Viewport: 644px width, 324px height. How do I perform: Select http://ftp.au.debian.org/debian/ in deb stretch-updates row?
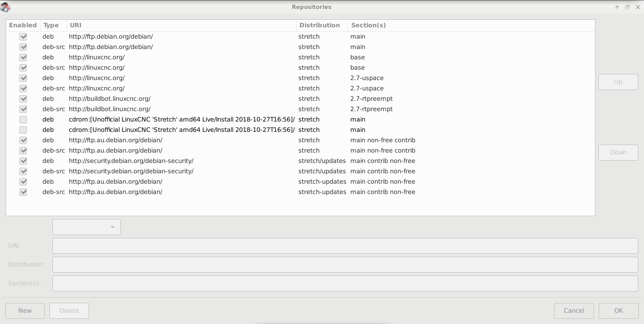[x=116, y=181]
